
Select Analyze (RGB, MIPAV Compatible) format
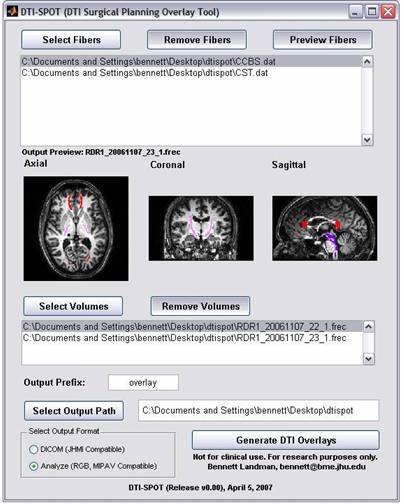(x=34, y=466)
